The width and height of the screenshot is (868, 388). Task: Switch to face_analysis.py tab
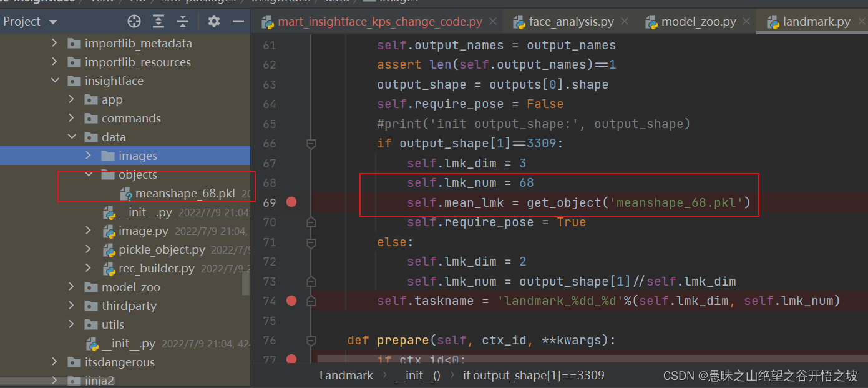pos(572,22)
